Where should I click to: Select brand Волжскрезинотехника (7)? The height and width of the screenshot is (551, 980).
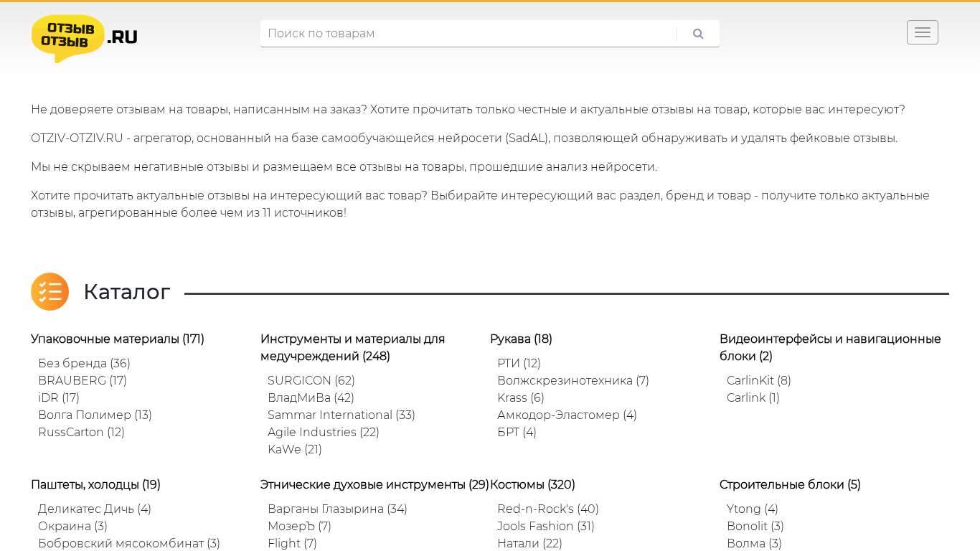point(573,380)
